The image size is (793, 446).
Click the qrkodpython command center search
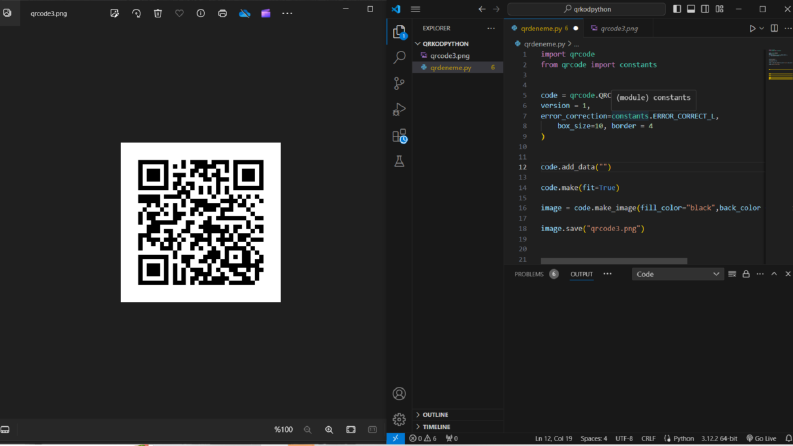coord(586,9)
